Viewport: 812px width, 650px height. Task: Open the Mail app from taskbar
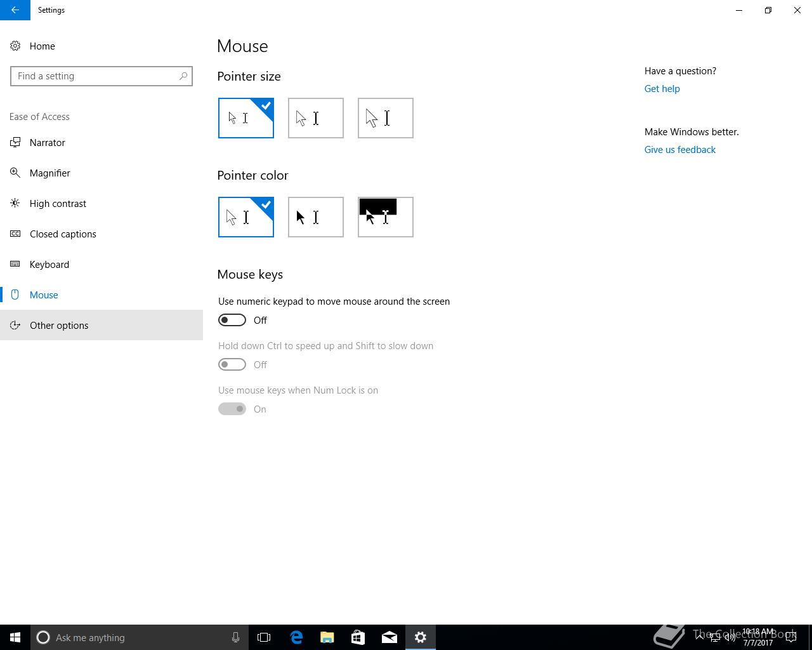click(x=390, y=637)
